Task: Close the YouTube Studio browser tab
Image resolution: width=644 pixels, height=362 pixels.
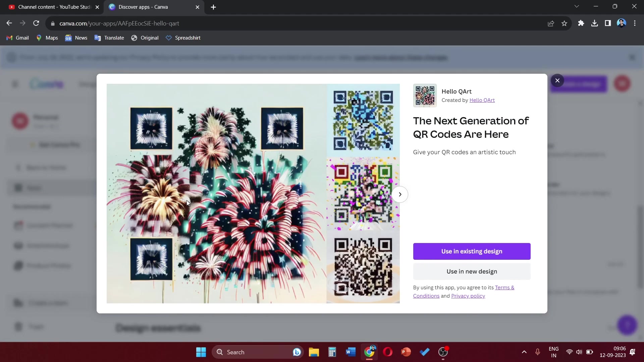Action: click(x=97, y=7)
